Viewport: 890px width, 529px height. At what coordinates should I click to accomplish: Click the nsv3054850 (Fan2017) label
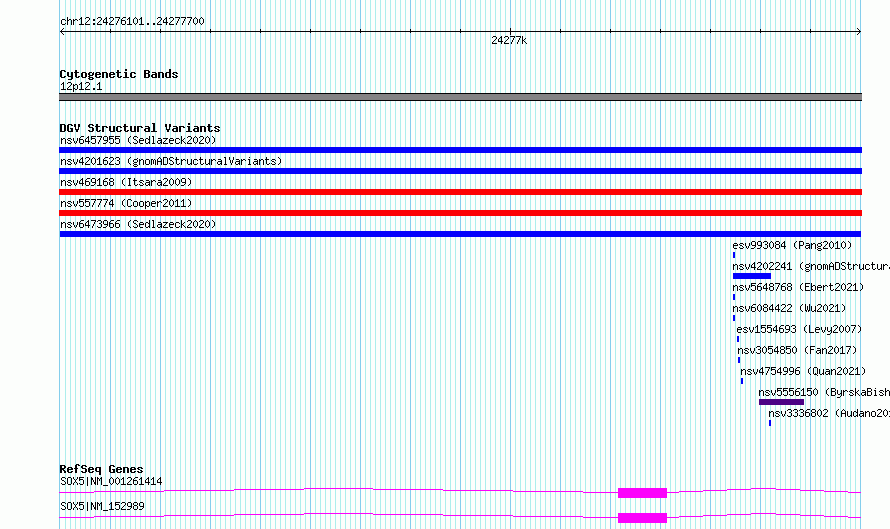pos(797,350)
